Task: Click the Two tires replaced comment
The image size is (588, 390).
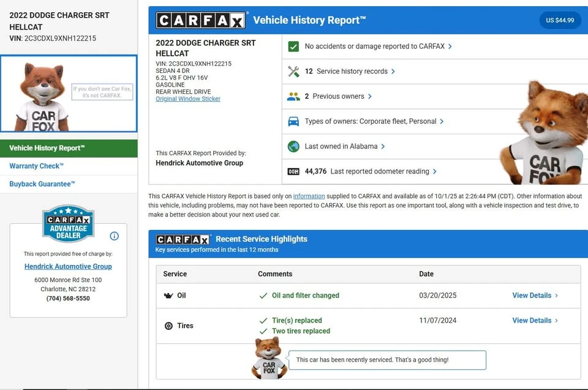Action: pos(301,331)
